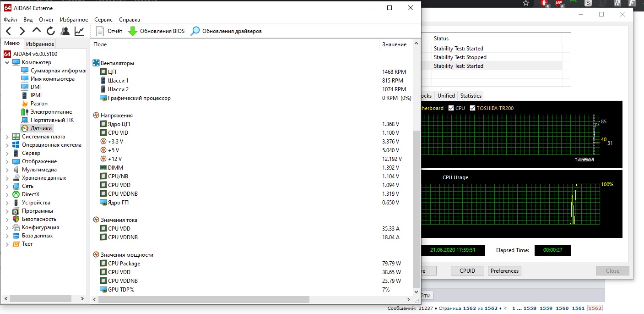Open the Файл menu
Screen dimensions: 644x314
[11, 20]
